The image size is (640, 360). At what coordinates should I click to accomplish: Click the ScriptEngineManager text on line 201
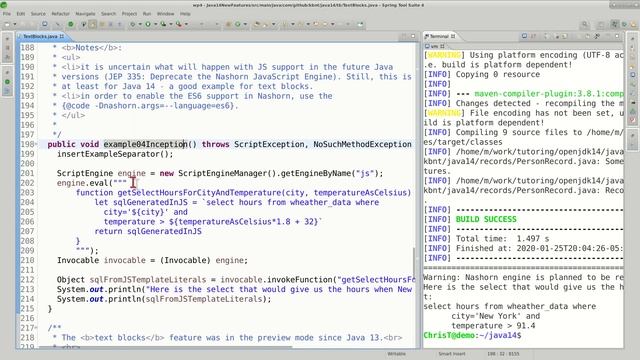click(222, 173)
